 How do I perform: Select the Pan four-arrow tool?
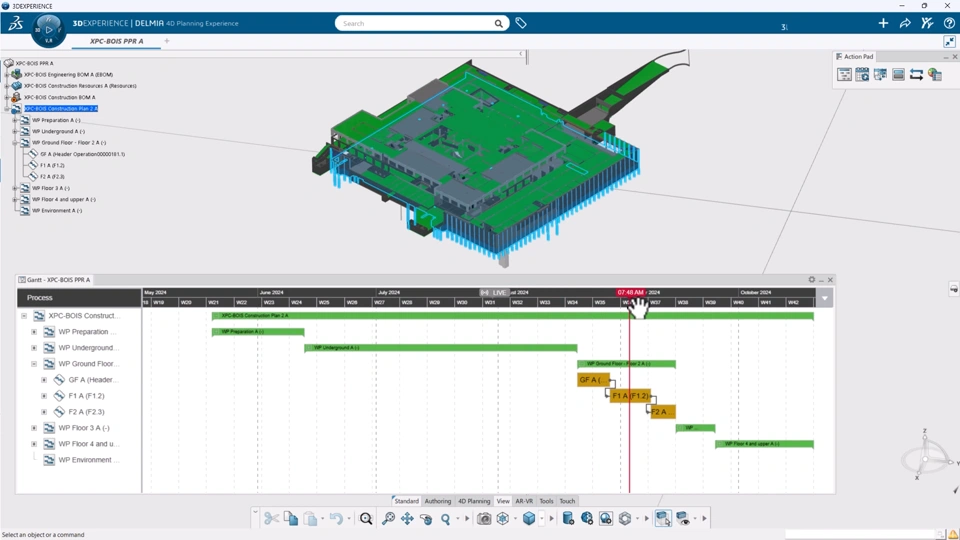[x=407, y=519]
